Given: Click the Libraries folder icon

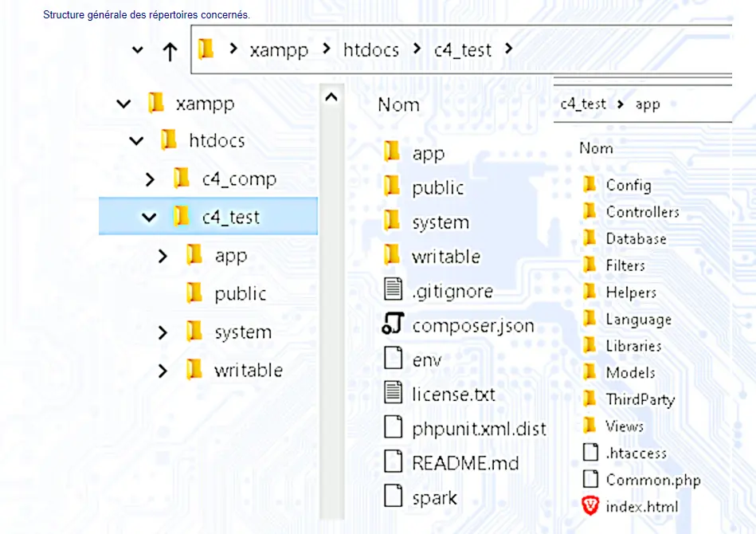Looking at the screenshot, I should 590,345.
